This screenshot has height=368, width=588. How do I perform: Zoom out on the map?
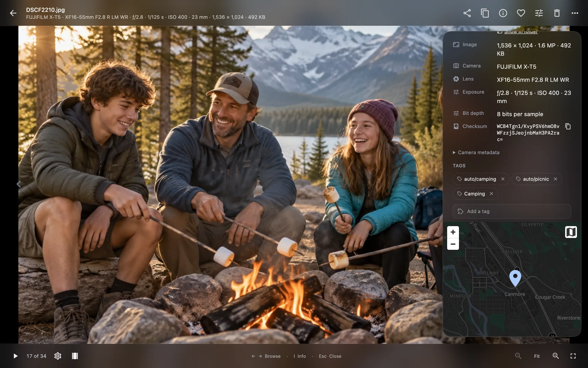click(453, 244)
